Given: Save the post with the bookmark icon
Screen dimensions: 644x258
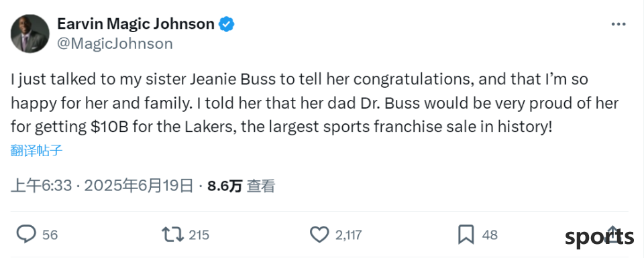Looking at the screenshot, I should tap(466, 235).
